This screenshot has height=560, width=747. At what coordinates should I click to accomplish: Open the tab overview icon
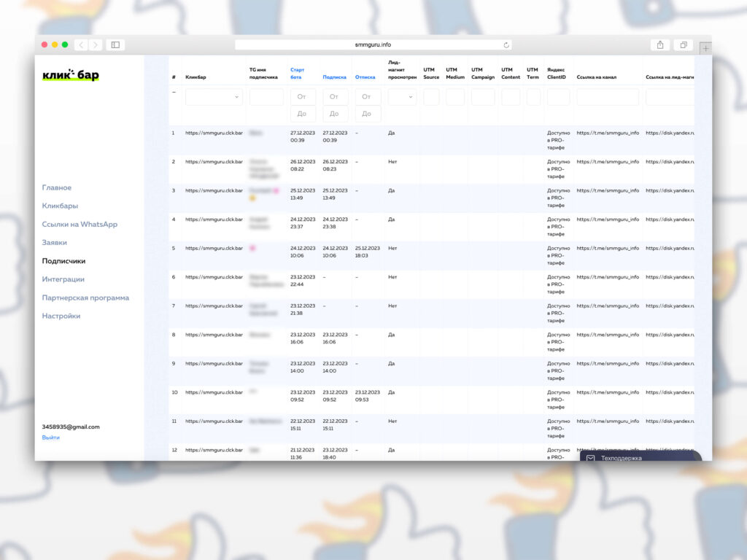click(x=684, y=44)
